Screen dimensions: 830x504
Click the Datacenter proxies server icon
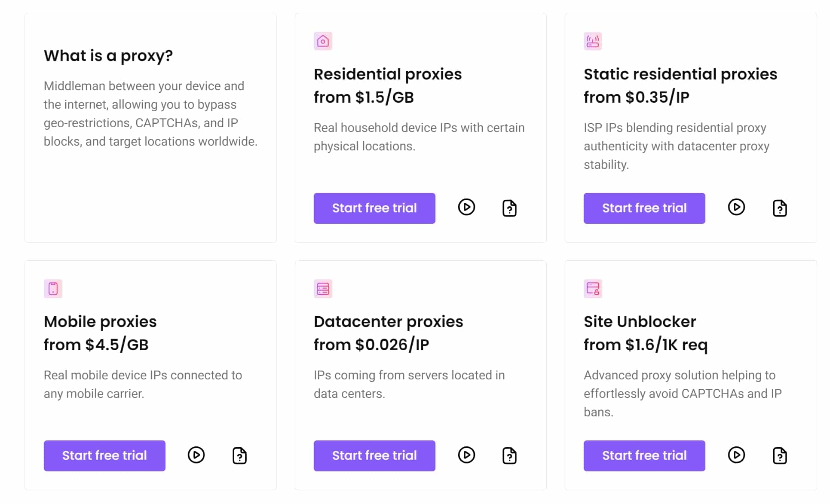323,289
